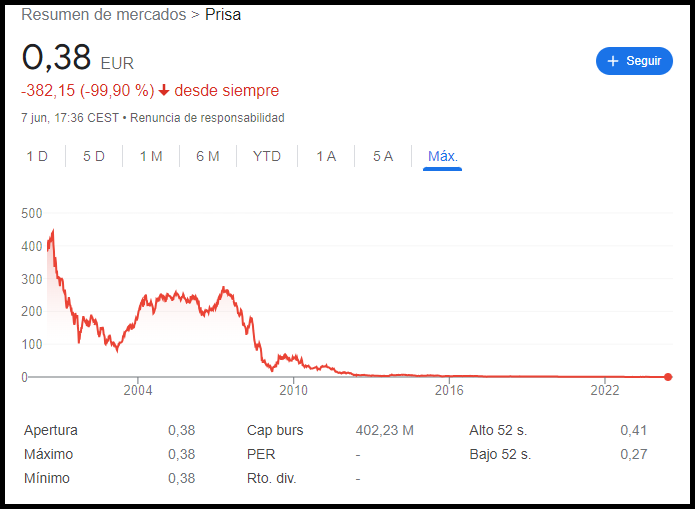Click the Prisa breadcrumb title
This screenshot has width=695, height=512.
click(223, 15)
